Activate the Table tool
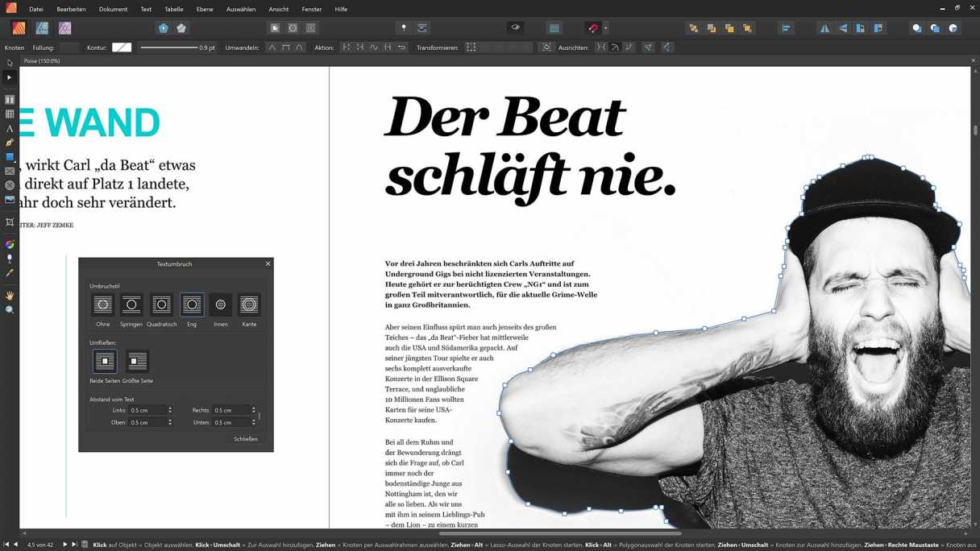The width and height of the screenshot is (980, 551). [x=9, y=115]
